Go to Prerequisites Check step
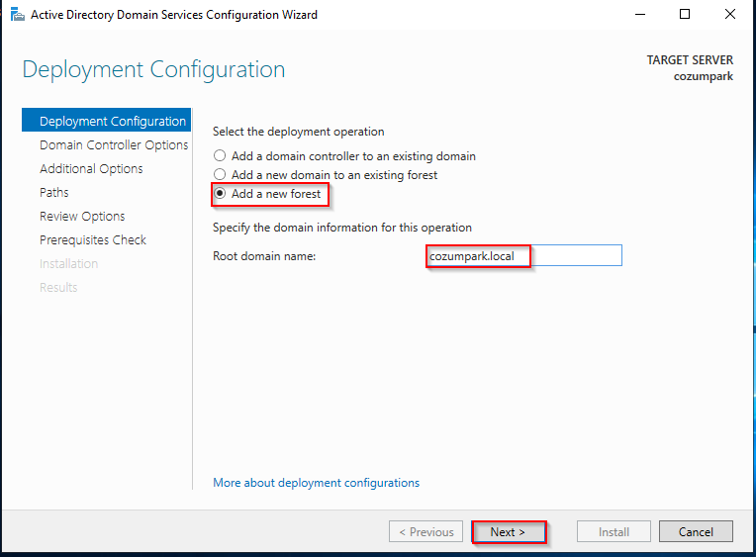756x557 pixels. [93, 239]
